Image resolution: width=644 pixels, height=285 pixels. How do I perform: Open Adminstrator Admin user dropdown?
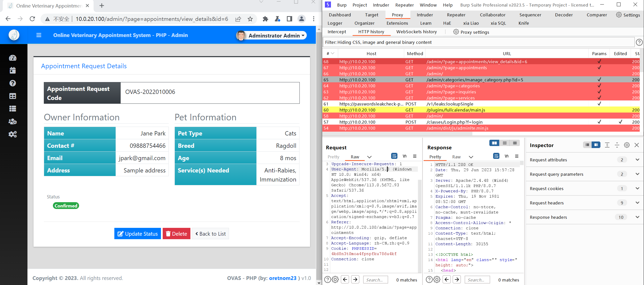click(272, 35)
